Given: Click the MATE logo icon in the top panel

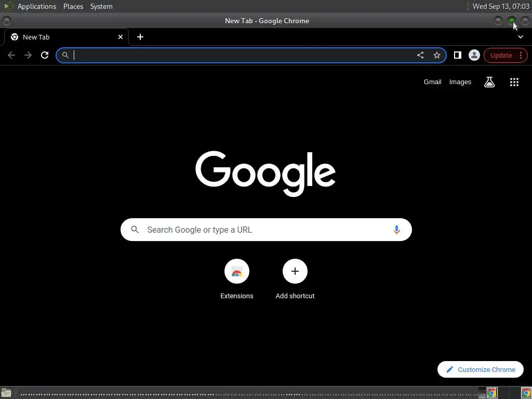Looking at the screenshot, I should [x=8, y=6].
